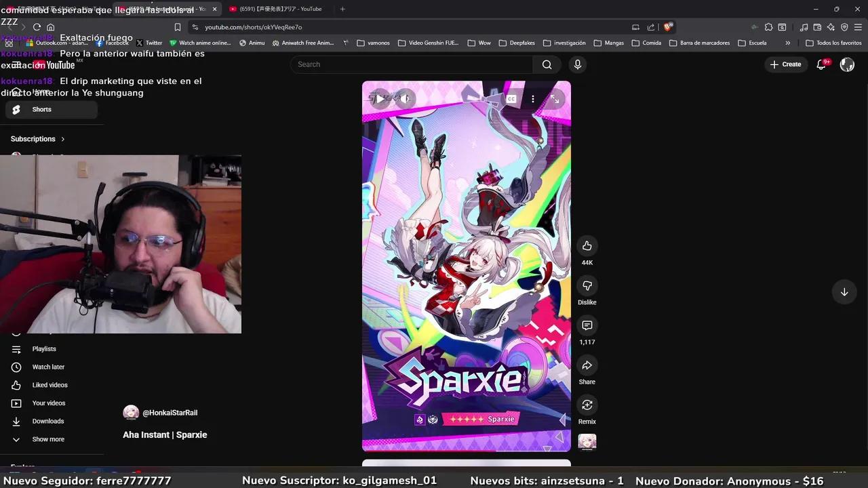868x488 pixels.
Task: Click the YouTube search field
Action: point(412,64)
